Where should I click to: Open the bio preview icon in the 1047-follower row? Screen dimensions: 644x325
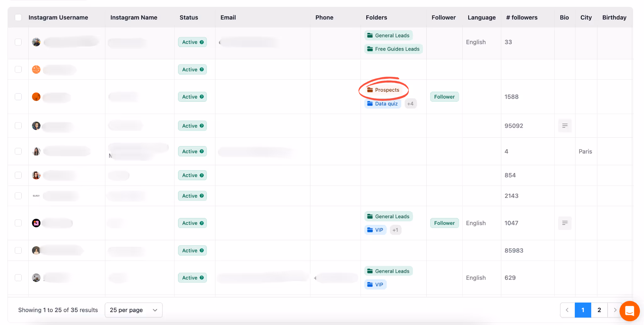[x=565, y=223]
